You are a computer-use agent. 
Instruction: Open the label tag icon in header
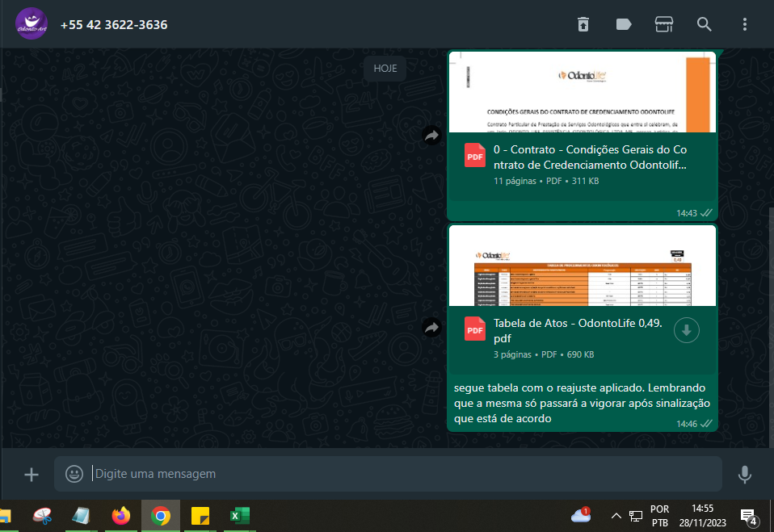point(624,24)
